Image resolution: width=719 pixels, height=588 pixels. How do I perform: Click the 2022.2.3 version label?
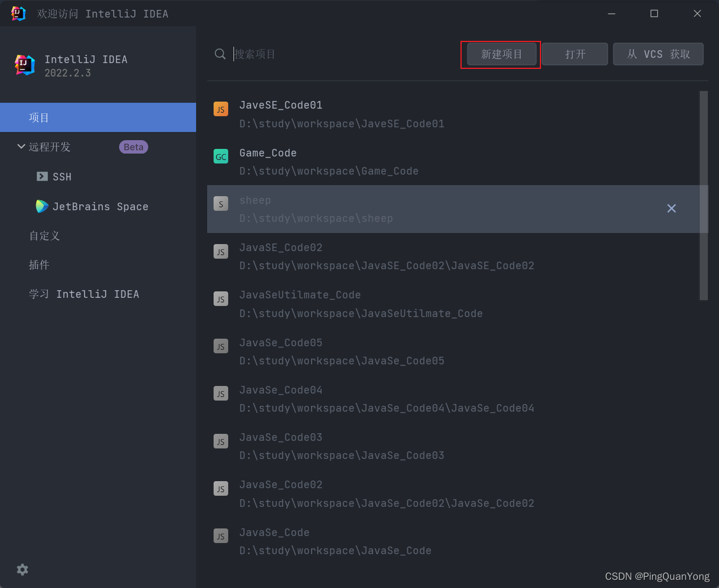[x=68, y=73]
